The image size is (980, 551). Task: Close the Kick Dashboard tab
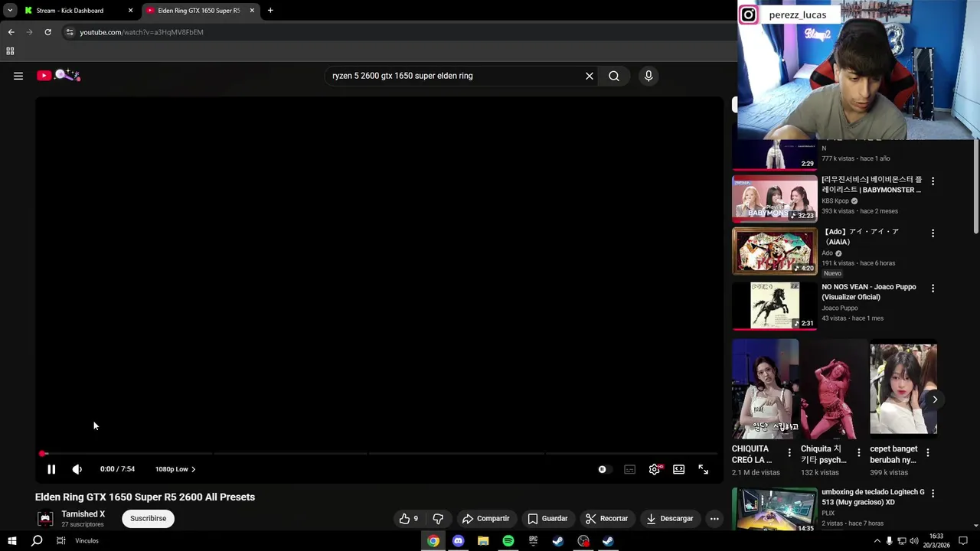click(x=130, y=11)
